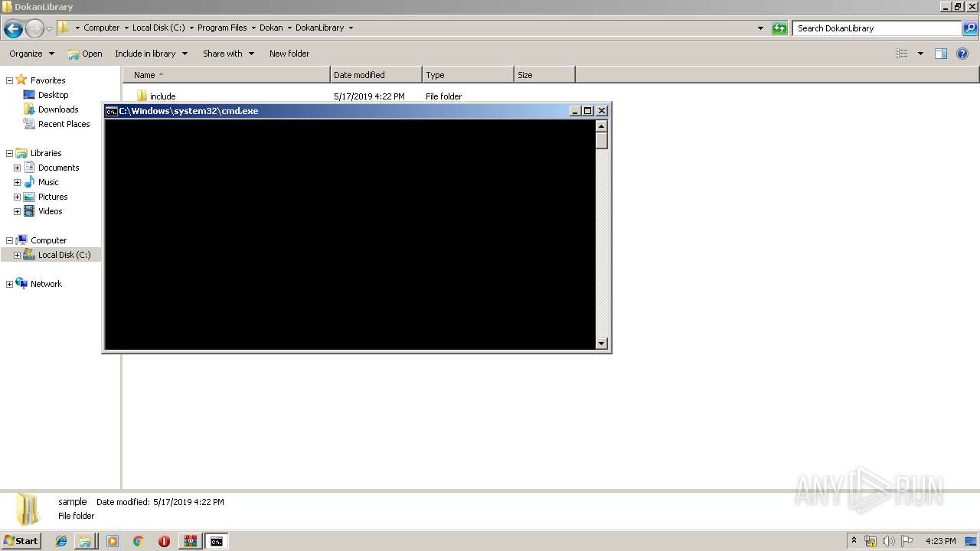Sort by the Name column header
This screenshot has width=980, height=551.
tap(227, 75)
